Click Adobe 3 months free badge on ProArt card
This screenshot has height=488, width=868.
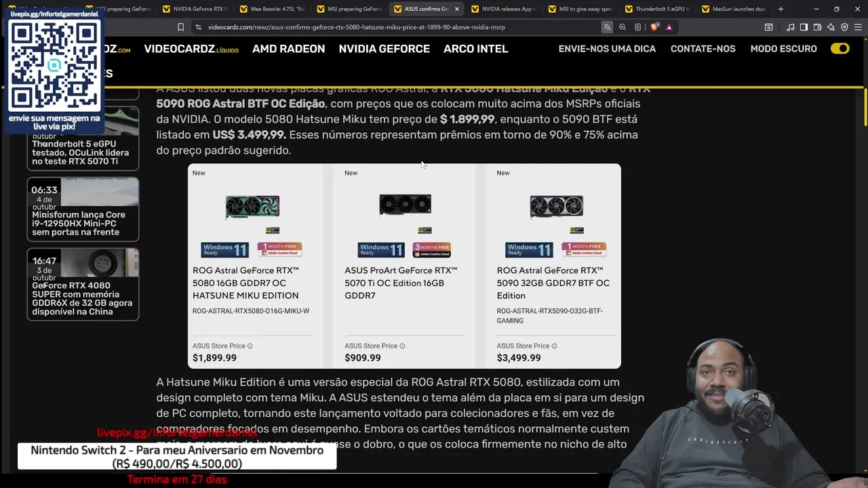431,249
